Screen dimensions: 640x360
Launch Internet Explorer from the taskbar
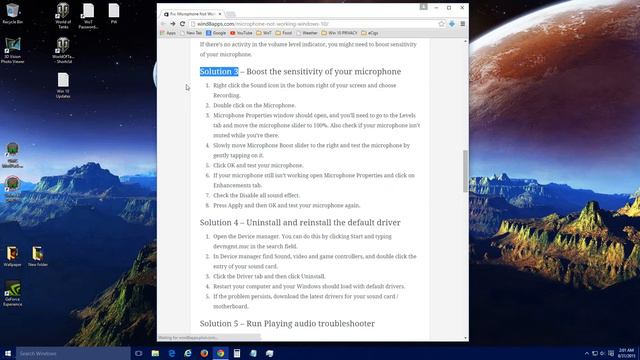(x=188, y=353)
